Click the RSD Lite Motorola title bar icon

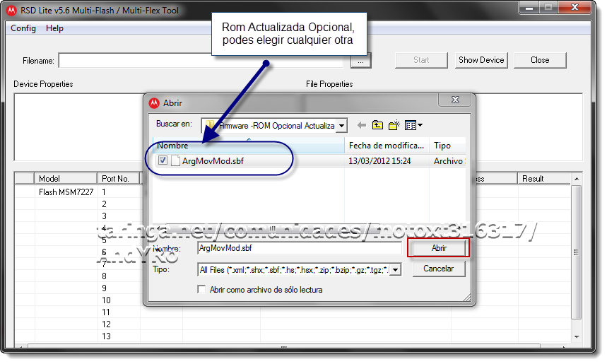[x=11, y=11]
